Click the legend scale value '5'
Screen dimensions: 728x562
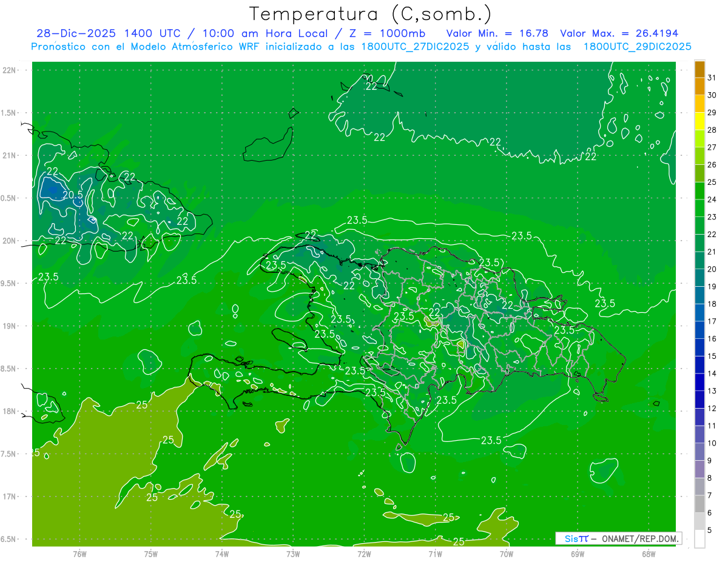[710, 530]
